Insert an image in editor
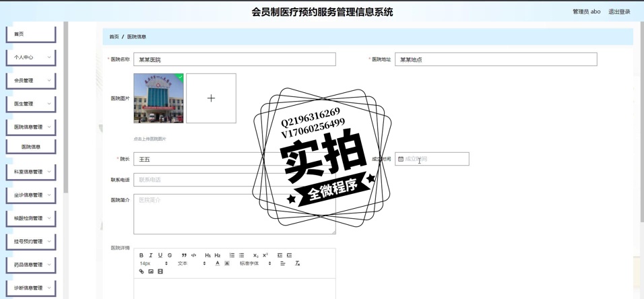The image size is (644, 299). (151, 271)
